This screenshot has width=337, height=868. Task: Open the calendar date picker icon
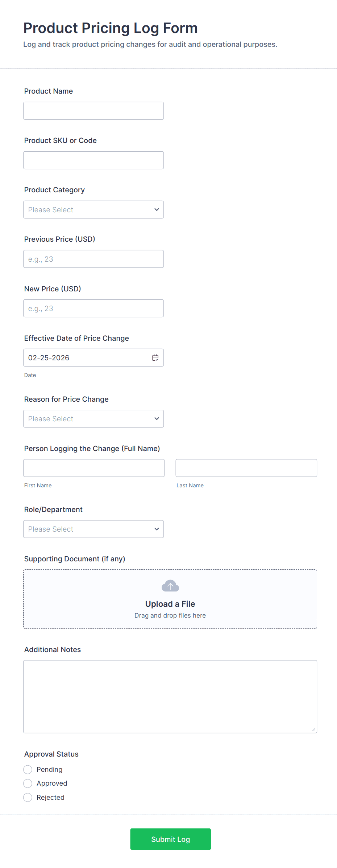(155, 358)
